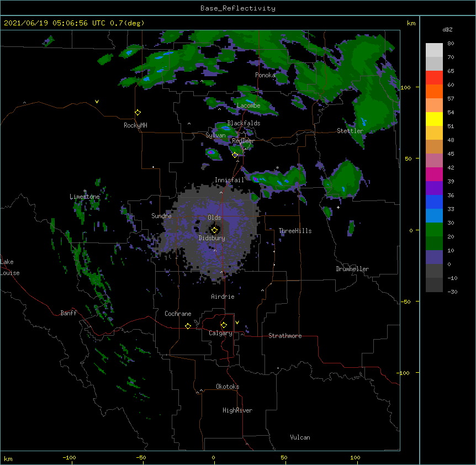
Task: Click the Olds town label
Action: point(214,218)
